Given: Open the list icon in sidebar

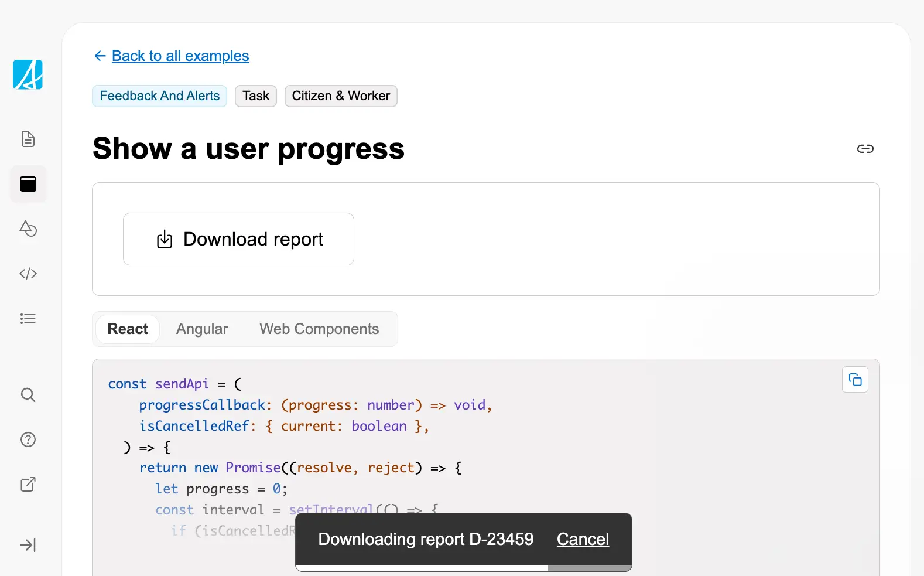Looking at the screenshot, I should tap(28, 319).
